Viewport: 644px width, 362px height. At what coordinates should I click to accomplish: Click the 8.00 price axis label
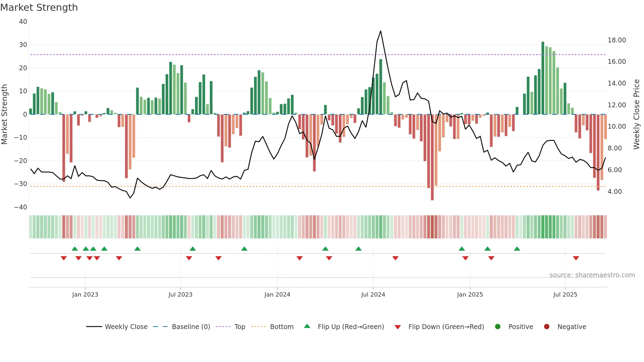tap(614, 148)
